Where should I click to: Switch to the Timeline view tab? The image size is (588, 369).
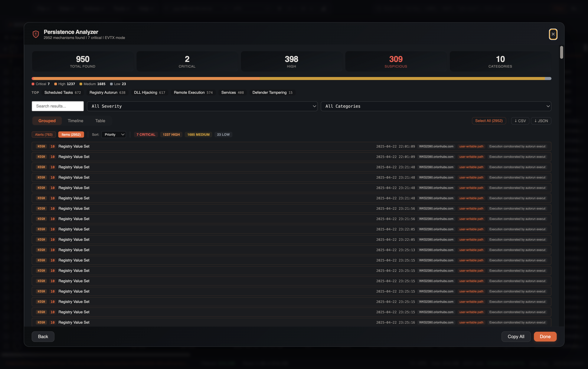[75, 121]
